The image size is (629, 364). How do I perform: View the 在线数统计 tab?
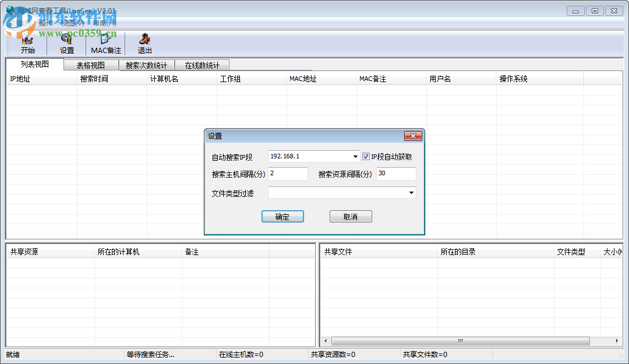click(x=202, y=65)
